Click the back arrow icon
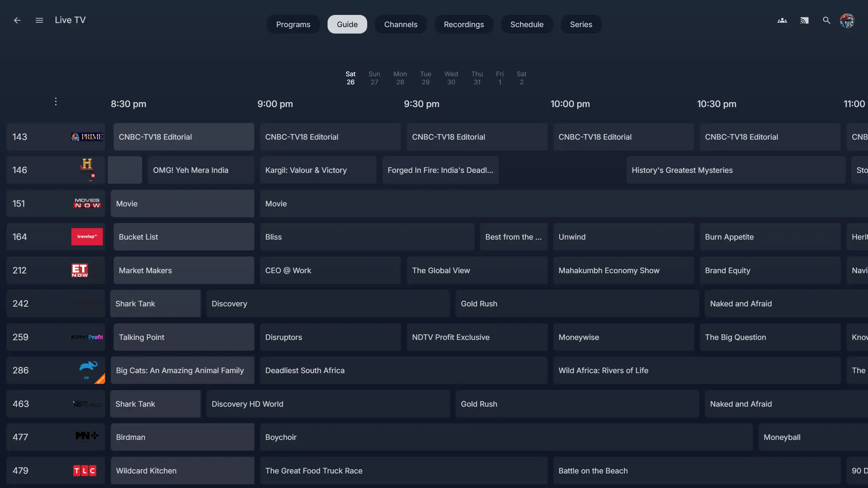 17,20
